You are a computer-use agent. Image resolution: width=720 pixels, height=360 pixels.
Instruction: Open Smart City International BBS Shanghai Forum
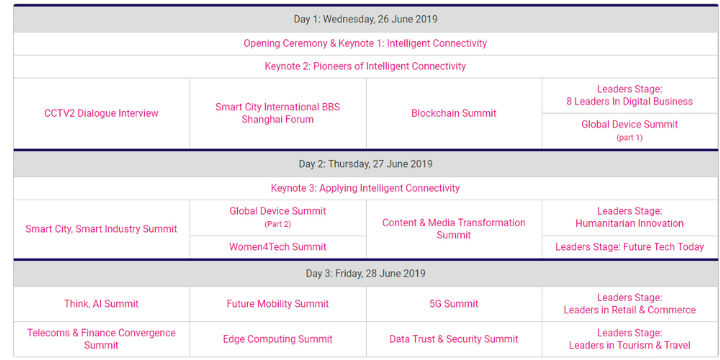click(278, 113)
